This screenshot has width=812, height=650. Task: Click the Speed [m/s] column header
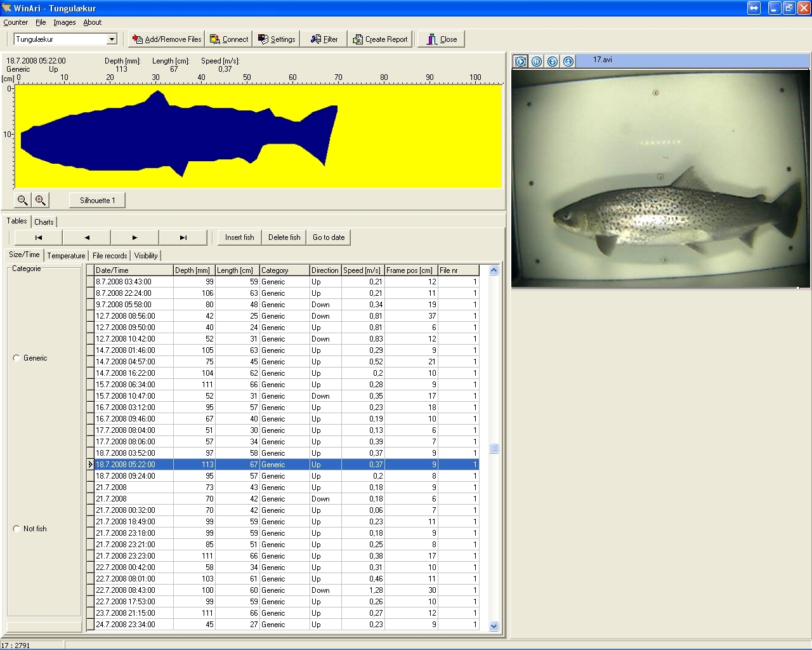363,270
